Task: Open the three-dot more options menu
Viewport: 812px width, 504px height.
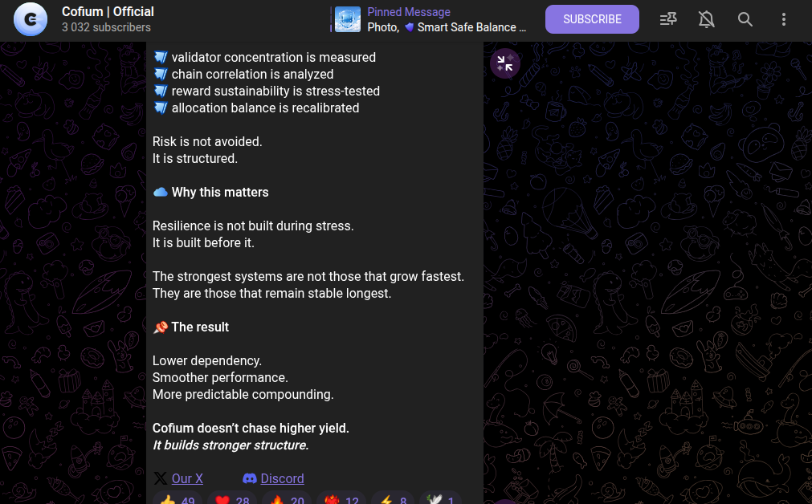Action: (x=784, y=19)
